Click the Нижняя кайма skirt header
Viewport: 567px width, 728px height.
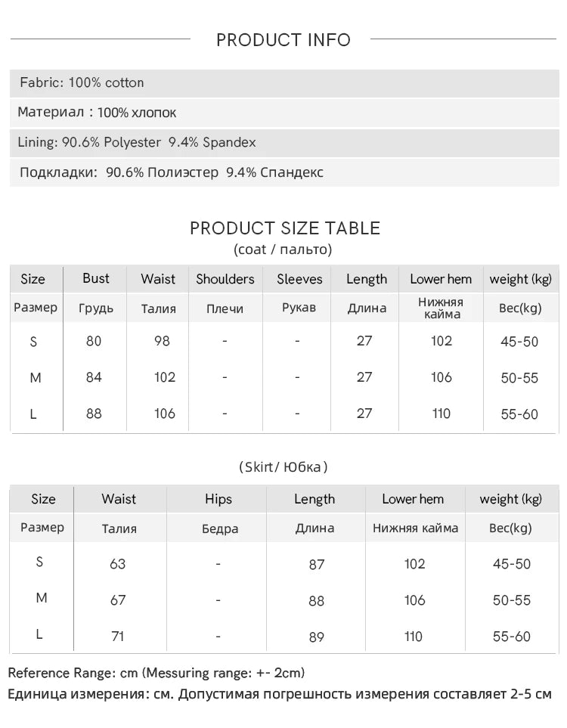(x=415, y=528)
